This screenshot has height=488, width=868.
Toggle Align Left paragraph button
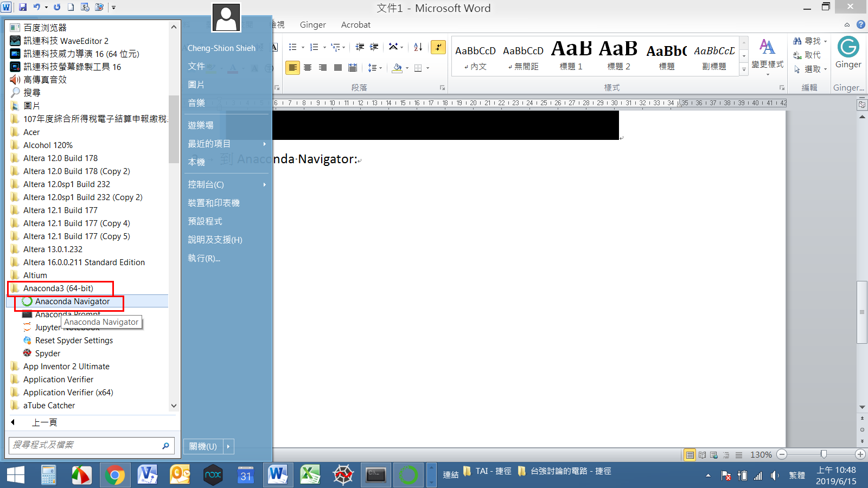click(292, 68)
